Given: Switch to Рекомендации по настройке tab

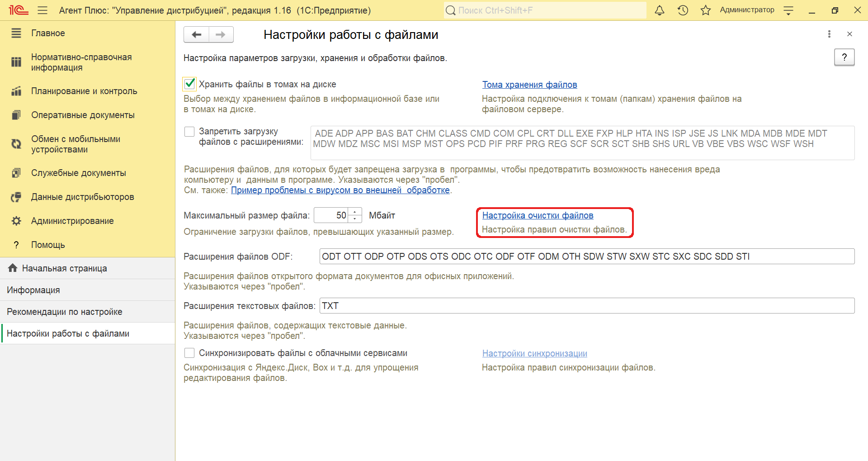Looking at the screenshot, I should coord(87,312).
